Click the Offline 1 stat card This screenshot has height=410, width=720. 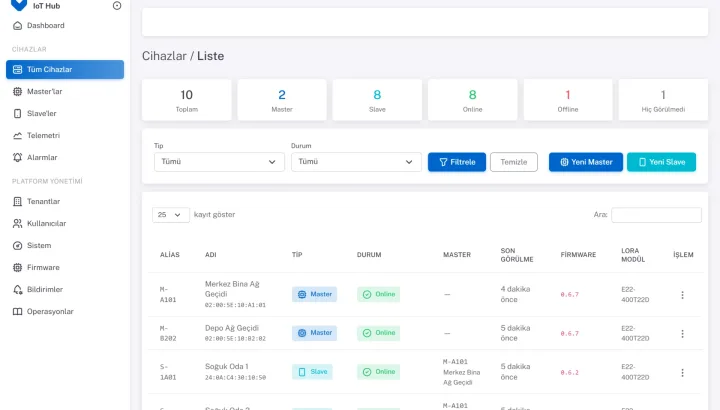pos(568,100)
